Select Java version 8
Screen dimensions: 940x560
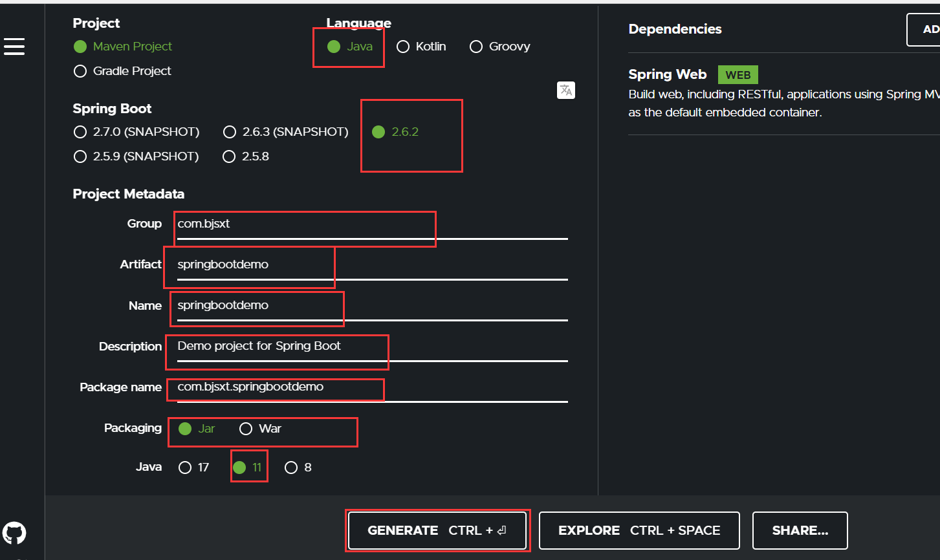(298, 468)
